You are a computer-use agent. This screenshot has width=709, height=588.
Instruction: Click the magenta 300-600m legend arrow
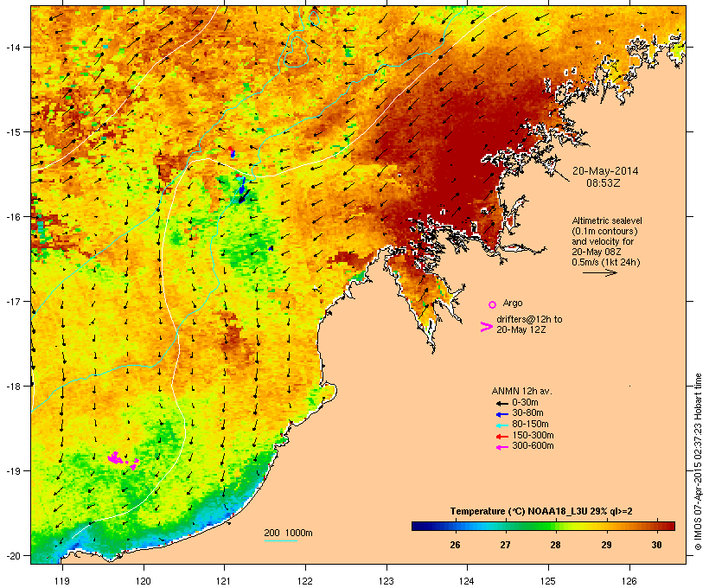501,447
